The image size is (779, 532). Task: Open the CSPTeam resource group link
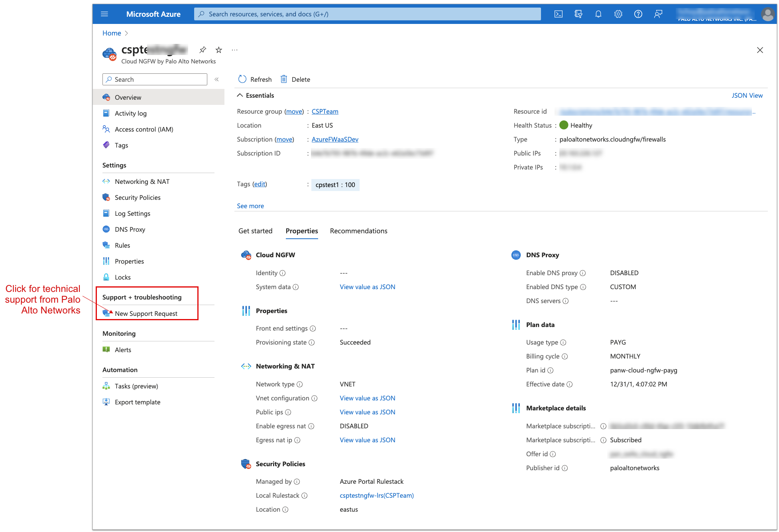[325, 111]
